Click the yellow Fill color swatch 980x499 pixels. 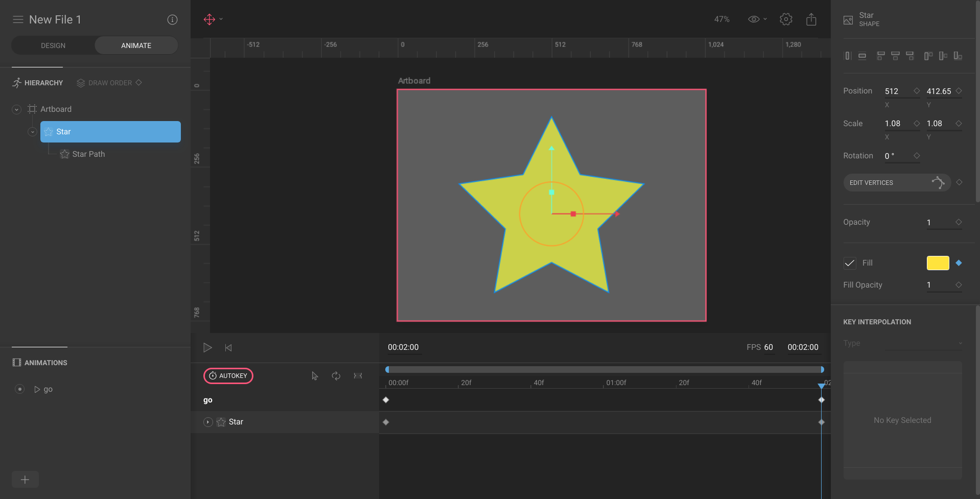pyautogui.click(x=938, y=263)
